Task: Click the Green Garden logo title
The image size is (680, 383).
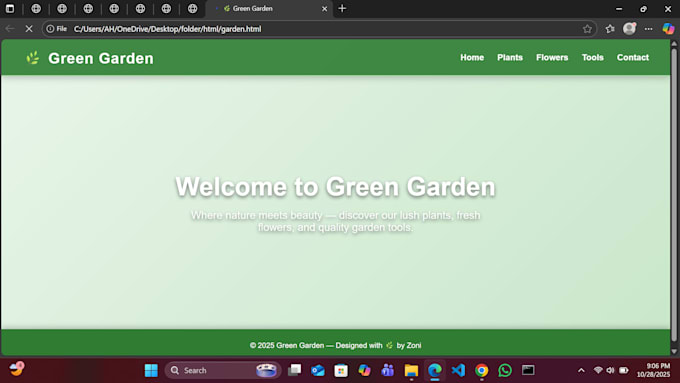Action: tap(101, 58)
